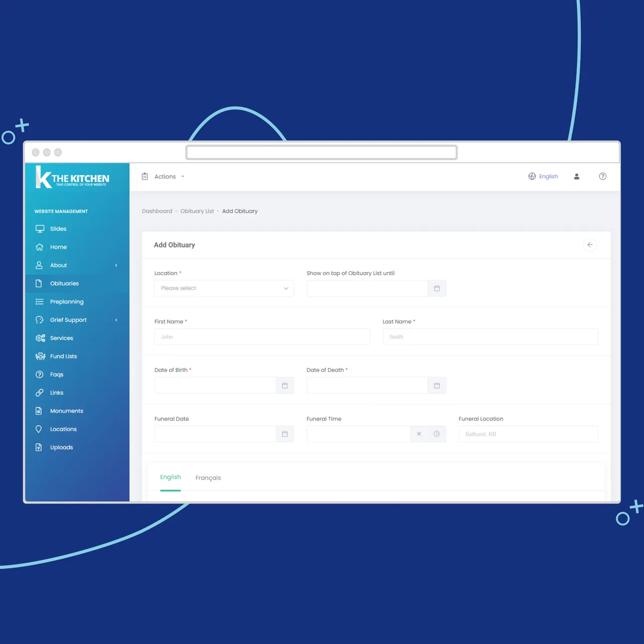Open Obituaries in the sidebar
Viewport: 644px width, 644px height.
(x=64, y=284)
